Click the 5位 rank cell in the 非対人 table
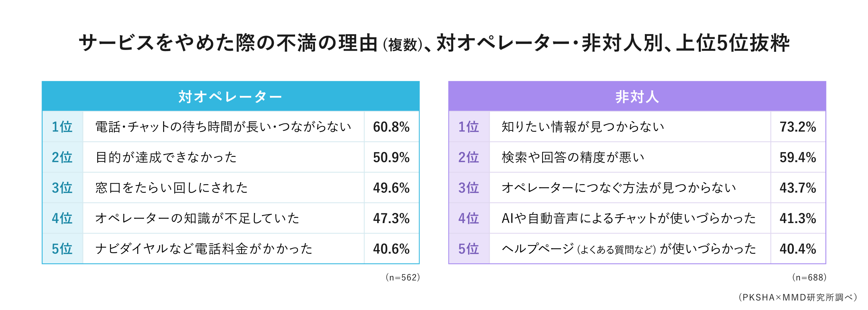 (469, 248)
